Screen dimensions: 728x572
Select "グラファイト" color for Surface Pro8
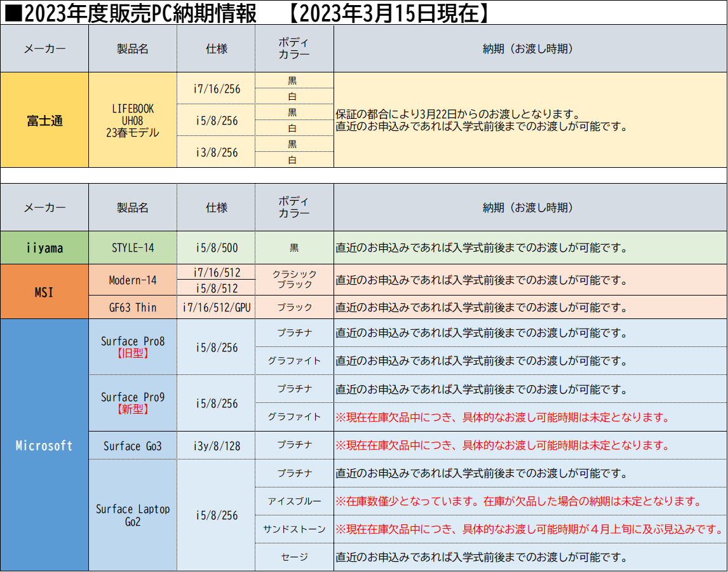(x=294, y=360)
